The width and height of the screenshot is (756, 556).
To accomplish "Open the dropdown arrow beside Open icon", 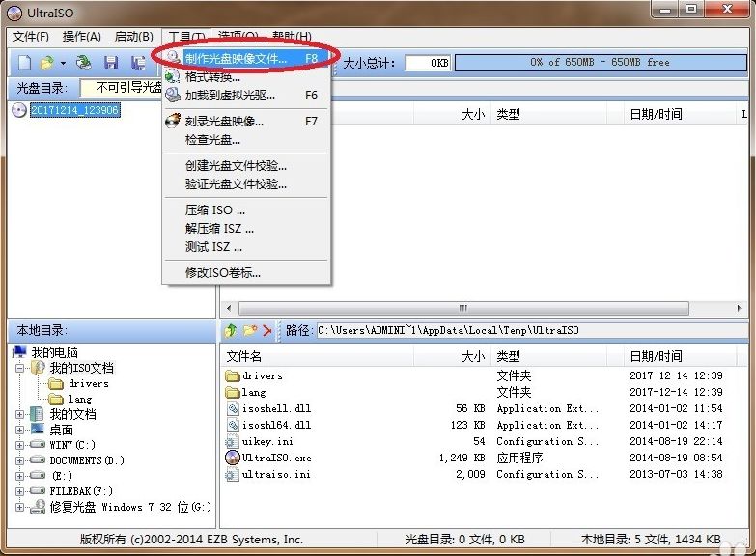I will (63, 63).
